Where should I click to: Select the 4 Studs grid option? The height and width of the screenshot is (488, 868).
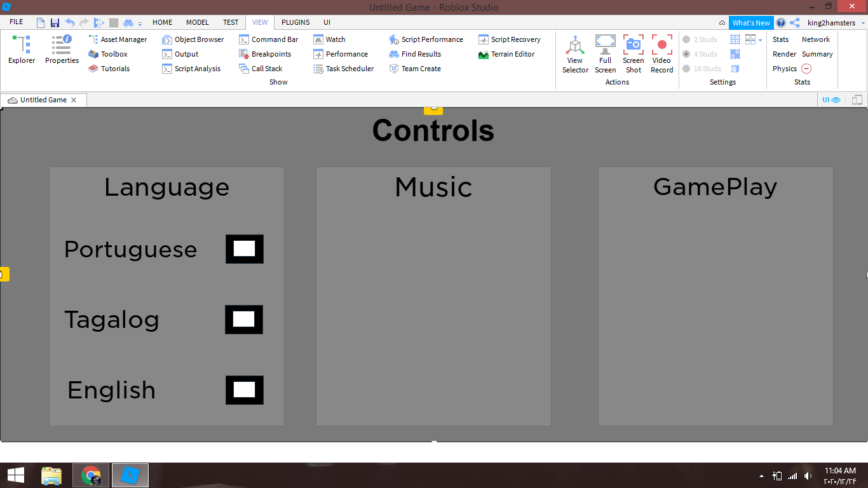702,54
